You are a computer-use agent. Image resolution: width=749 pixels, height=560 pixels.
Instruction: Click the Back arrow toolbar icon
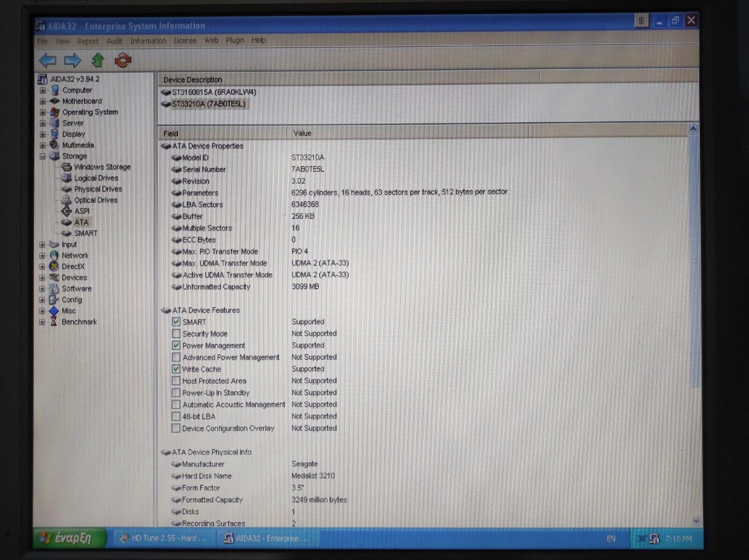[x=48, y=61]
